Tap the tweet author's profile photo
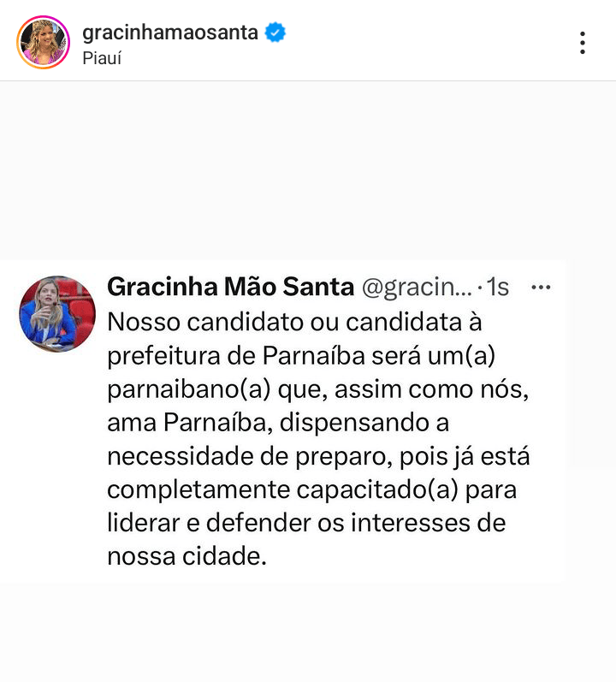Image resolution: width=616 pixels, height=682 pixels. coord(57,314)
